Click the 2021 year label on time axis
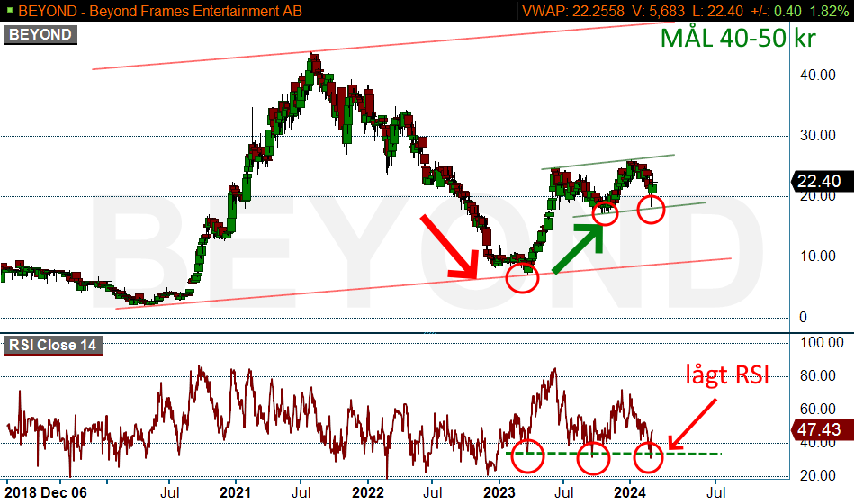This screenshot has width=854, height=504. pos(235,492)
